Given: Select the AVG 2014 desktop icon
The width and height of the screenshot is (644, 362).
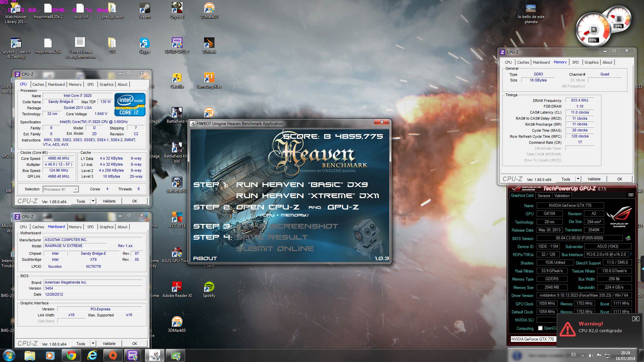Looking at the screenshot, I should click(x=177, y=220).
